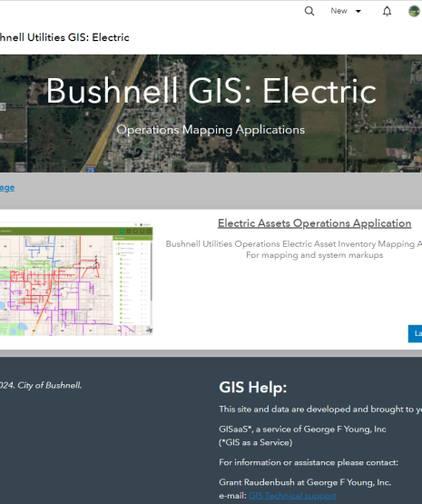The image size is (422, 504).
Task: Click the Bushnell GIS: Electric banner heading
Action: 211,91
